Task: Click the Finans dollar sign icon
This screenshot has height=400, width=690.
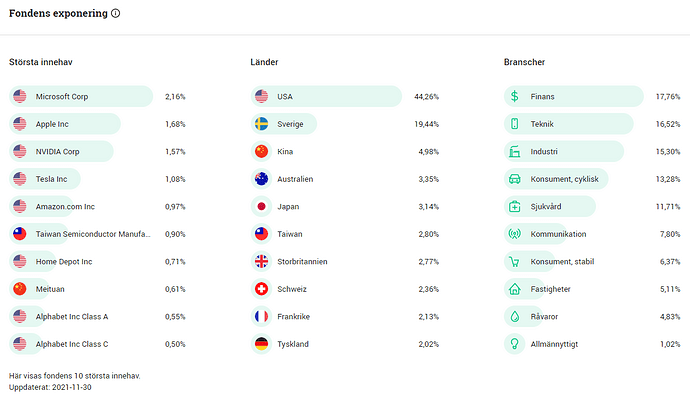Action: 514,97
